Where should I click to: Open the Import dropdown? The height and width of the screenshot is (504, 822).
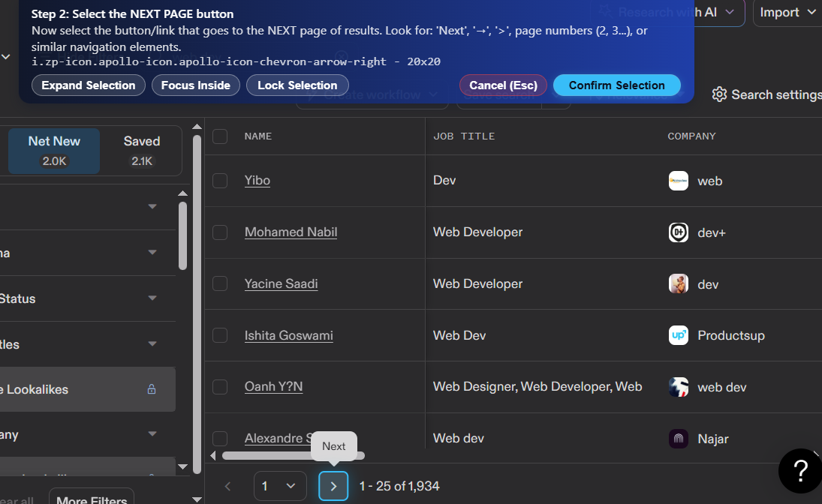(x=787, y=13)
